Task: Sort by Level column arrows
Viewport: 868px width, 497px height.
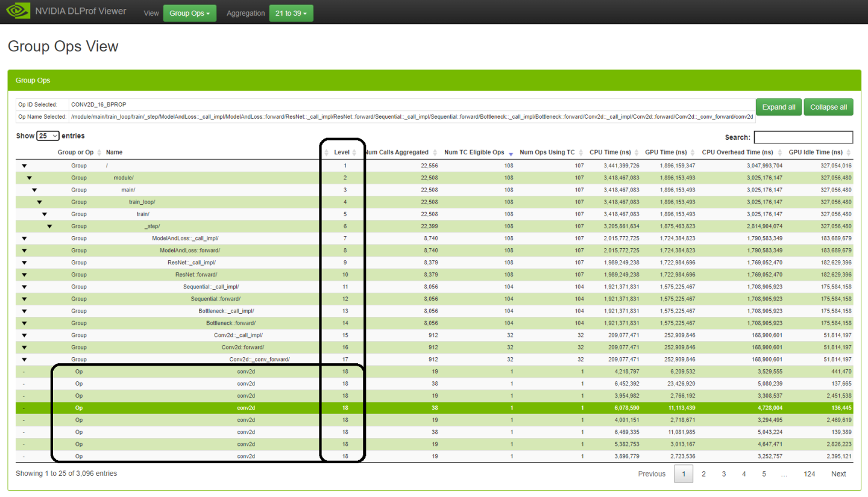Action: point(356,152)
